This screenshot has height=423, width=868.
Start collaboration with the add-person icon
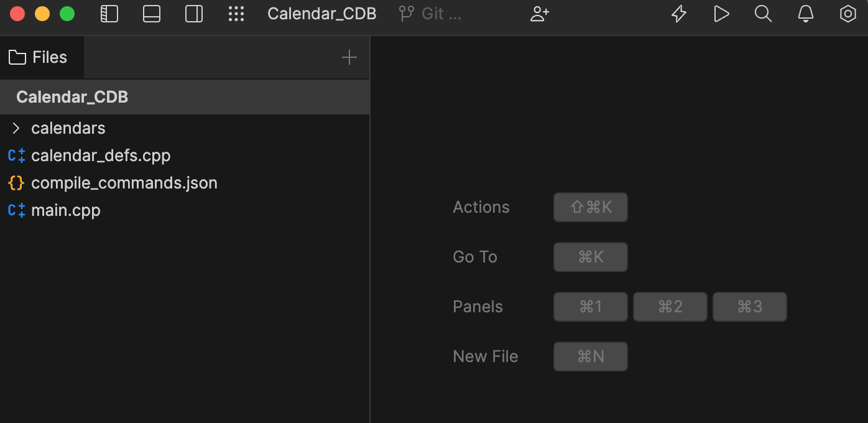[x=538, y=13]
